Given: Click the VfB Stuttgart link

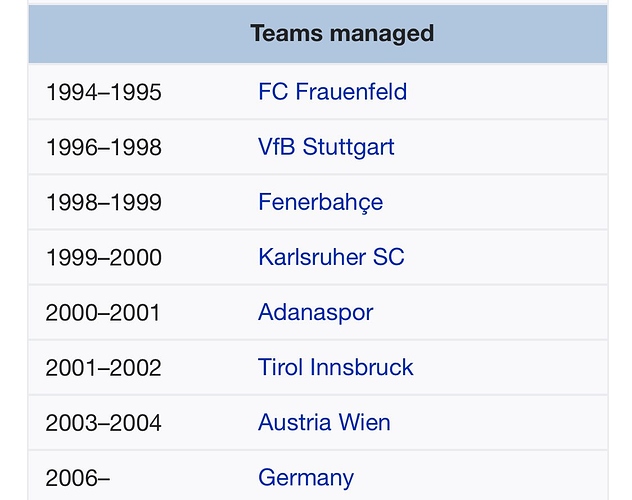Looking at the screenshot, I should pos(326,147).
